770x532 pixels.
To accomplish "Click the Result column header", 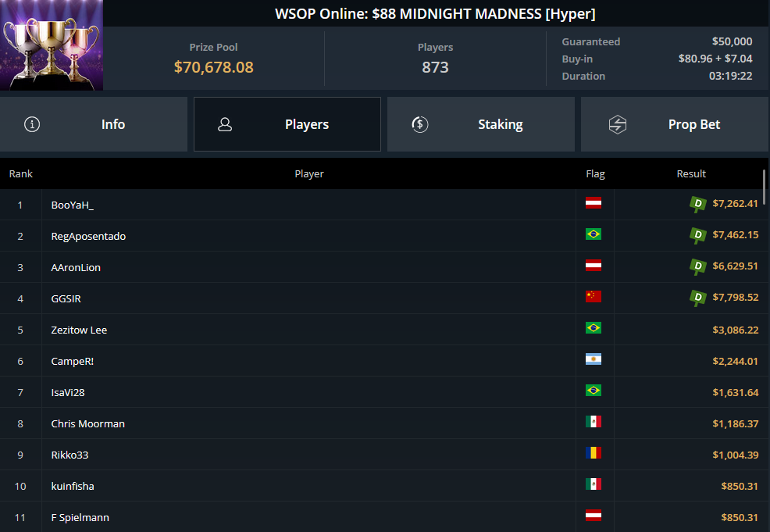I will click(x=691, y=173).
